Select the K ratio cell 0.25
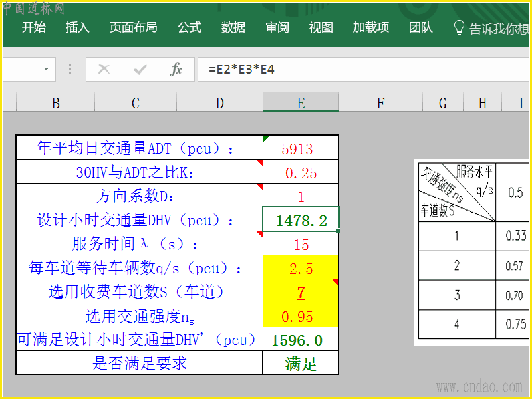This screenshot has width=532, height=399. [301, 172]
